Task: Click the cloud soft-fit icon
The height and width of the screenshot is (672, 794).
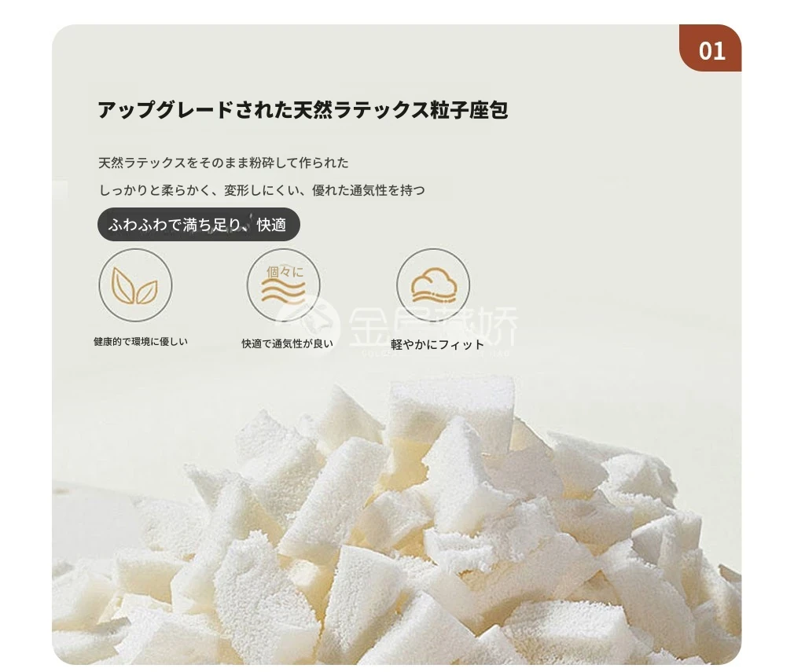Action: click(x=433, y=285)
